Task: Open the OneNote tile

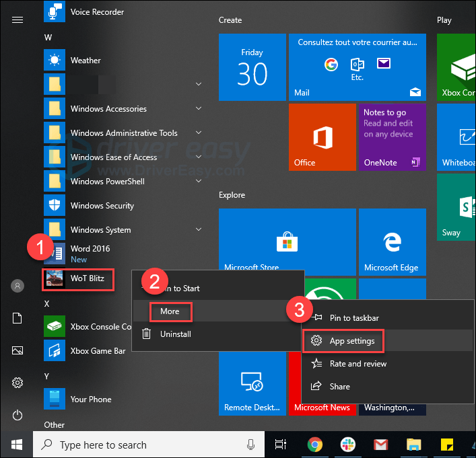Action: click(x=393, y=137)
